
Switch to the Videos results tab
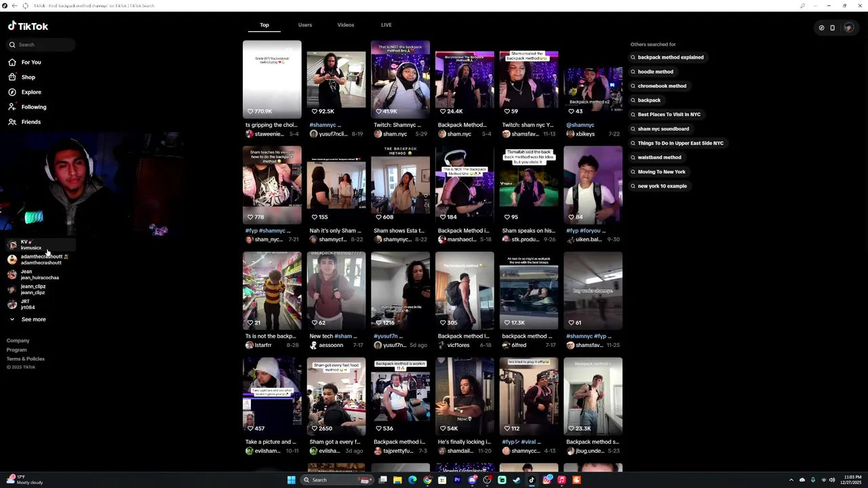tap(346, 25)
